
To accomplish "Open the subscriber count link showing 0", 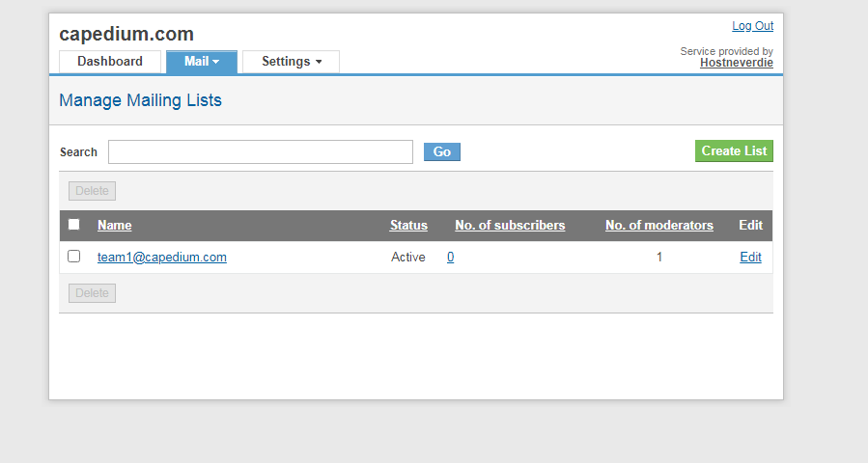I will (x=451, y=258).
